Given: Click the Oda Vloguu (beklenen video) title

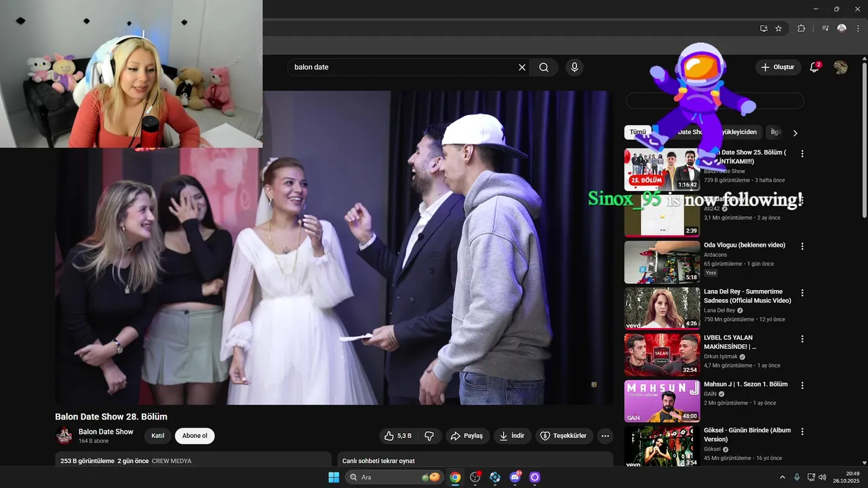Looking at the screenshot, I should [x=745, y=245].
